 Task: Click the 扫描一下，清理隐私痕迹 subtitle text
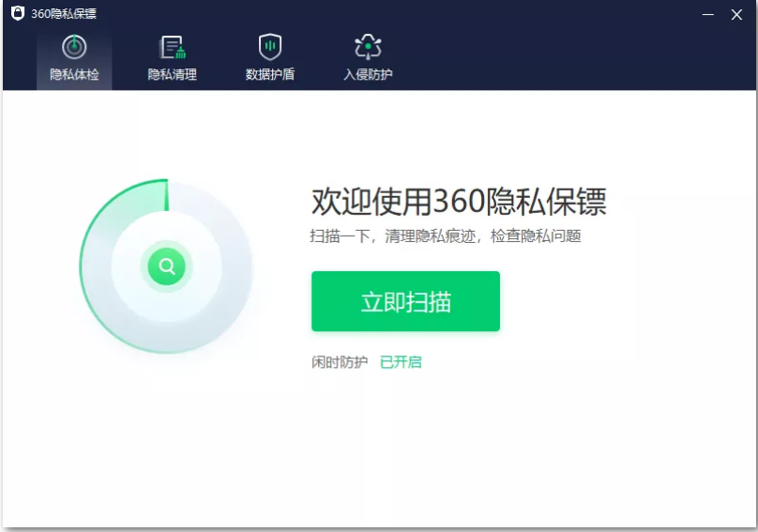[x=446, y=236]
